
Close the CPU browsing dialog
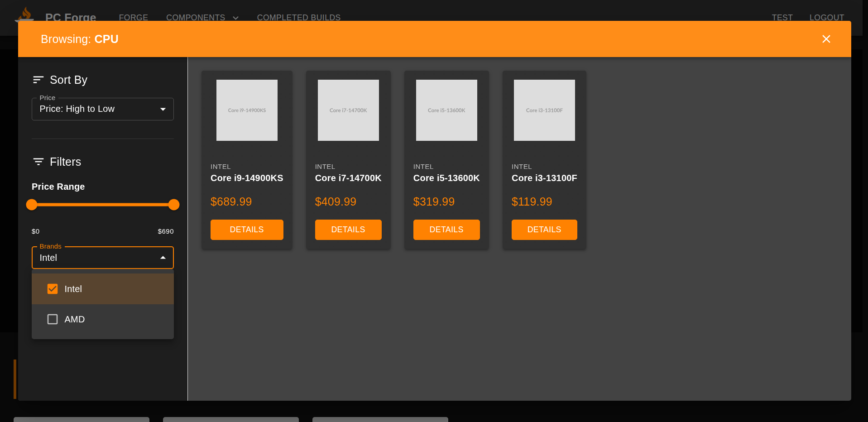(x=826, y=39)
